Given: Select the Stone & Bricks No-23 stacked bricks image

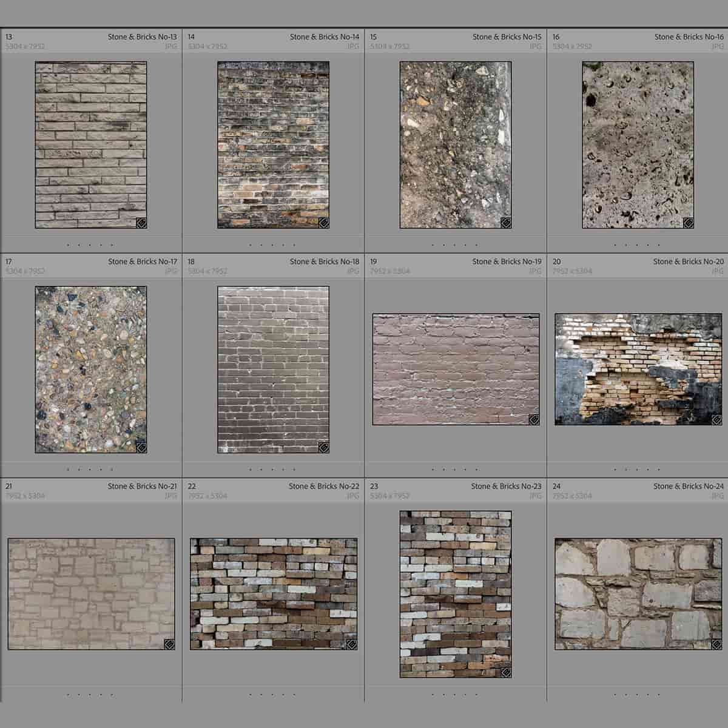Looking at the screenshot, I should click(x=456, y=594).
